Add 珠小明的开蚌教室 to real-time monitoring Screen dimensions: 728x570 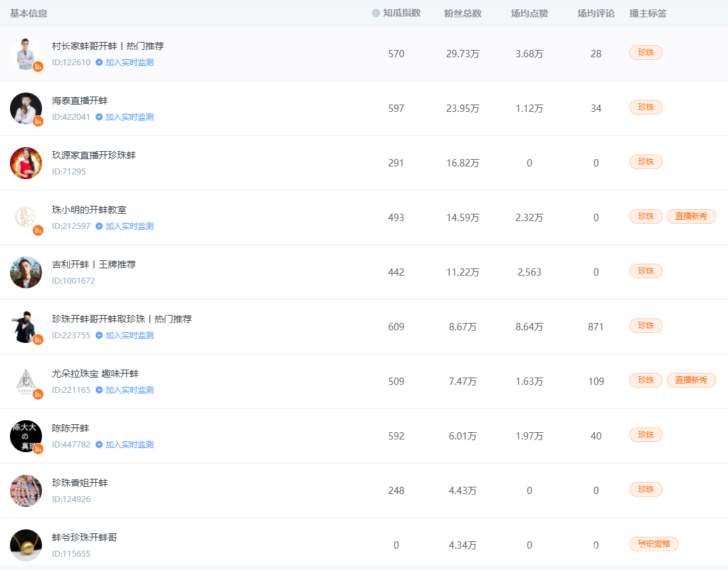(x=129, y=226)
